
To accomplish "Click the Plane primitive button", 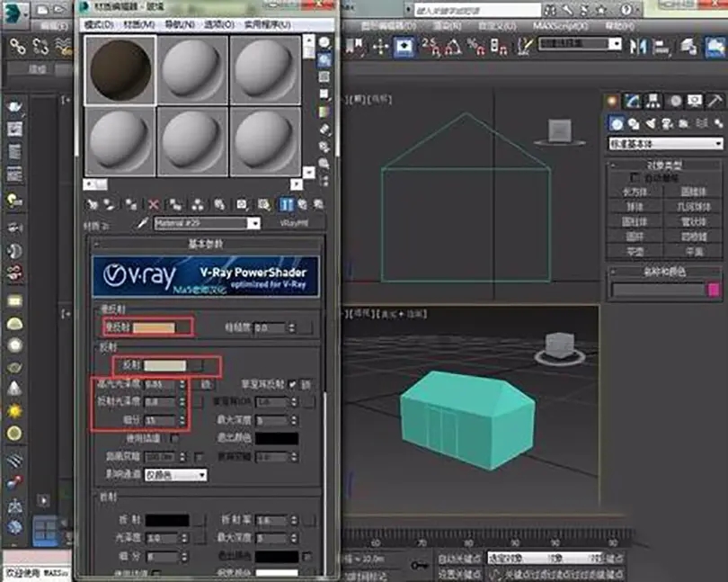I will pyautogui.click(x=695, y=252).
